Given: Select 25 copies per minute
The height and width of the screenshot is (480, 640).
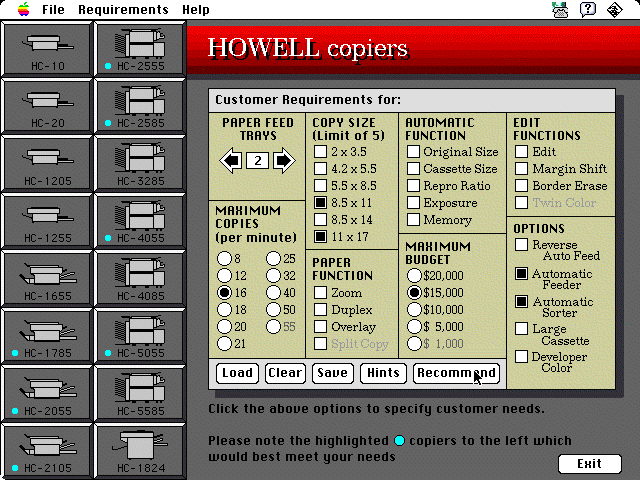Looking at the screenshot, I should pos(273,258).
